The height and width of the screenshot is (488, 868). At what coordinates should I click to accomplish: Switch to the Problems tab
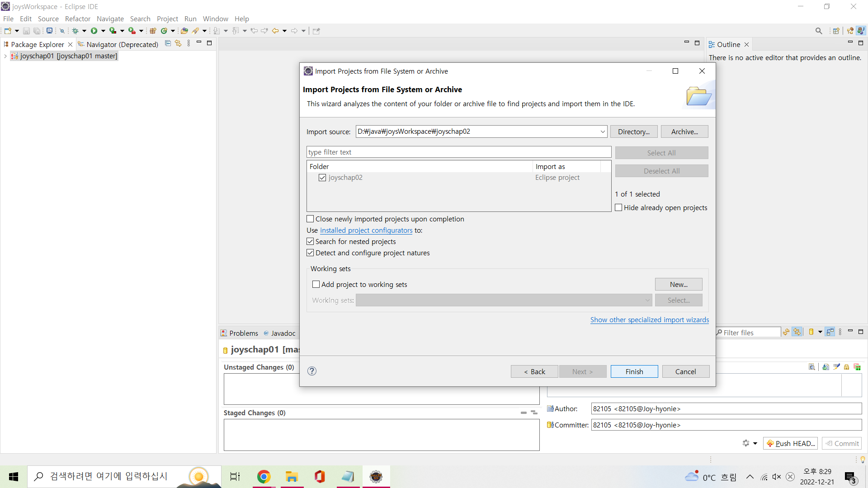[243, 333]
